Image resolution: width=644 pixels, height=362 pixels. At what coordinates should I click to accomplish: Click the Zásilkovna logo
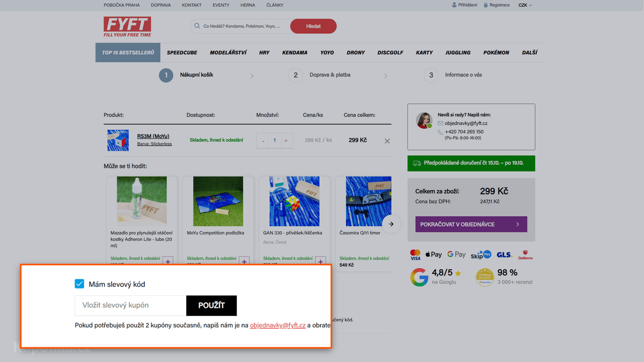[525, 255]
